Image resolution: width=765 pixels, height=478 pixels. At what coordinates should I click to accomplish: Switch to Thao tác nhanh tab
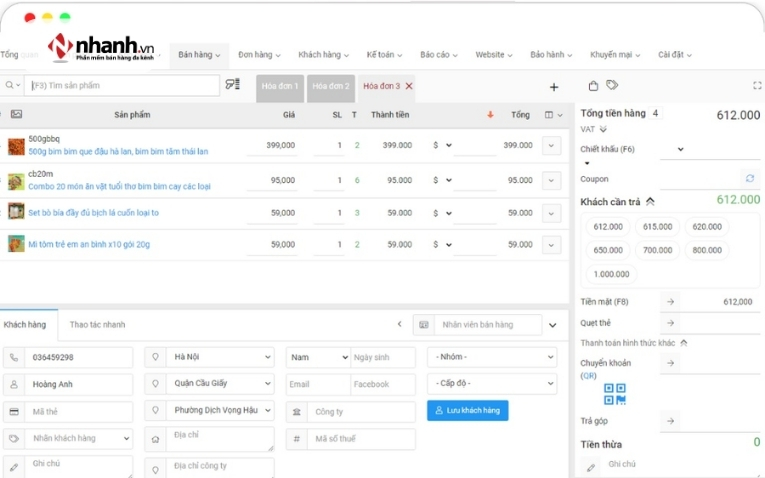click(97, 324)
